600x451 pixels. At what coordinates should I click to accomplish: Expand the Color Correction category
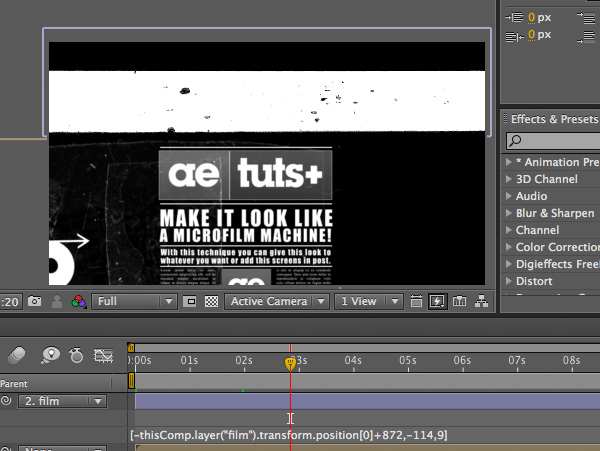tap(509, 247)
